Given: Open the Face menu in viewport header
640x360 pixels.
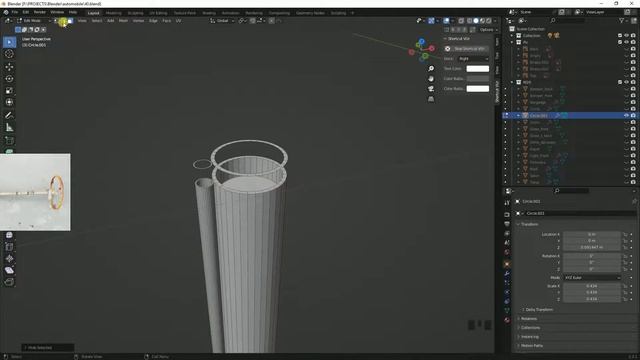Looking at the screenshot, I should (167, 20).
